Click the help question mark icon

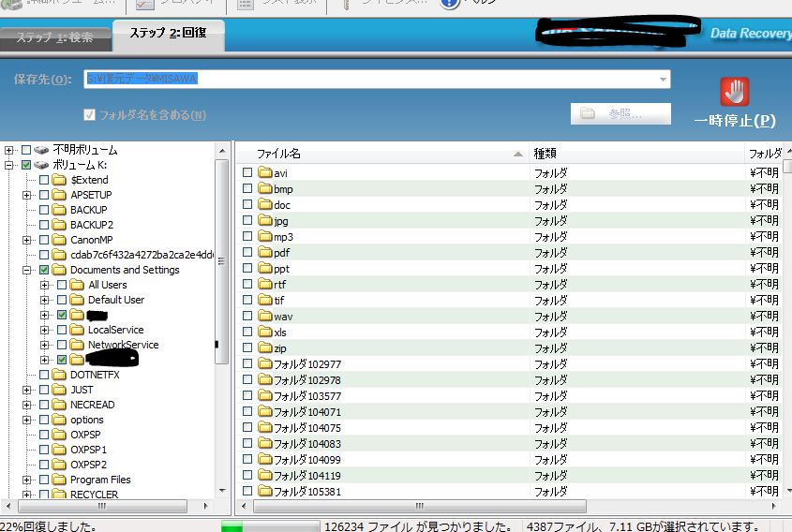coord(449,4)
